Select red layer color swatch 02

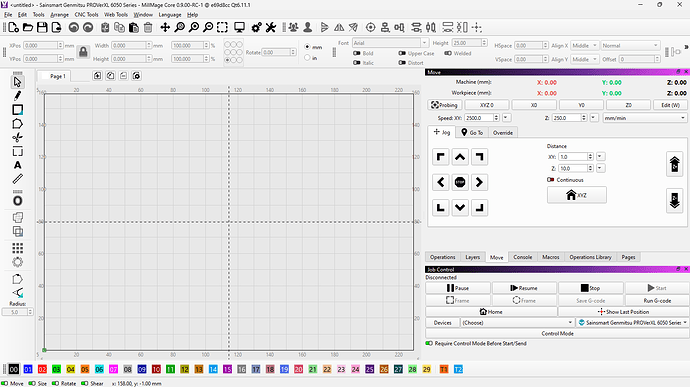[42, 369]
